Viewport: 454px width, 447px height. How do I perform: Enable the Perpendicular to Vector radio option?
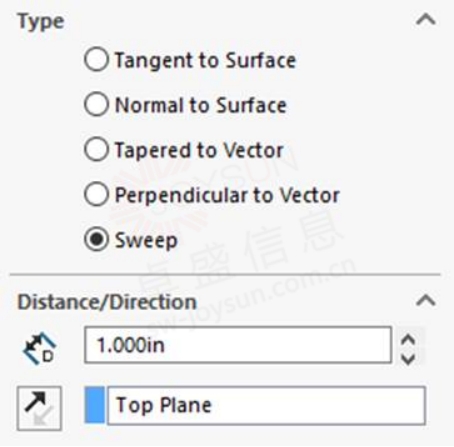click(96, 194)
